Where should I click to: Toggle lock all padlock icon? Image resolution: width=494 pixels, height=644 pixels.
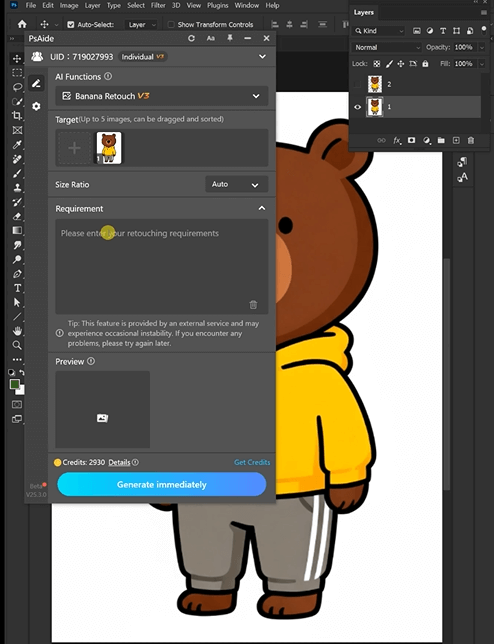click(x=425, y=64)
